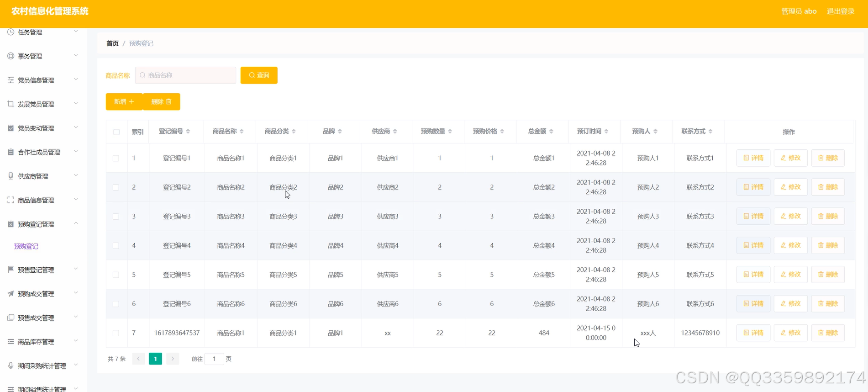
Task: Click the icon beside 供应商管理
Action: [11, 176]
